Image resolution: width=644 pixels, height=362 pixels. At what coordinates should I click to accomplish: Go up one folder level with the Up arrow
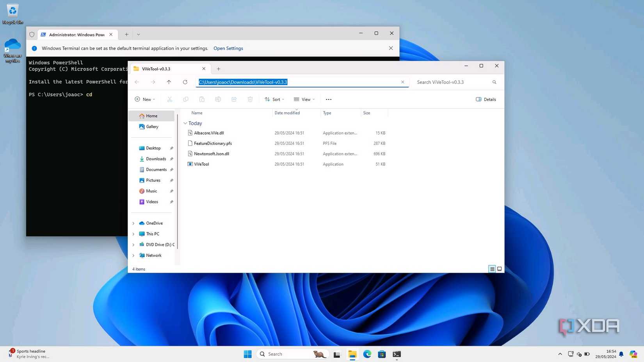pos(169,82)
